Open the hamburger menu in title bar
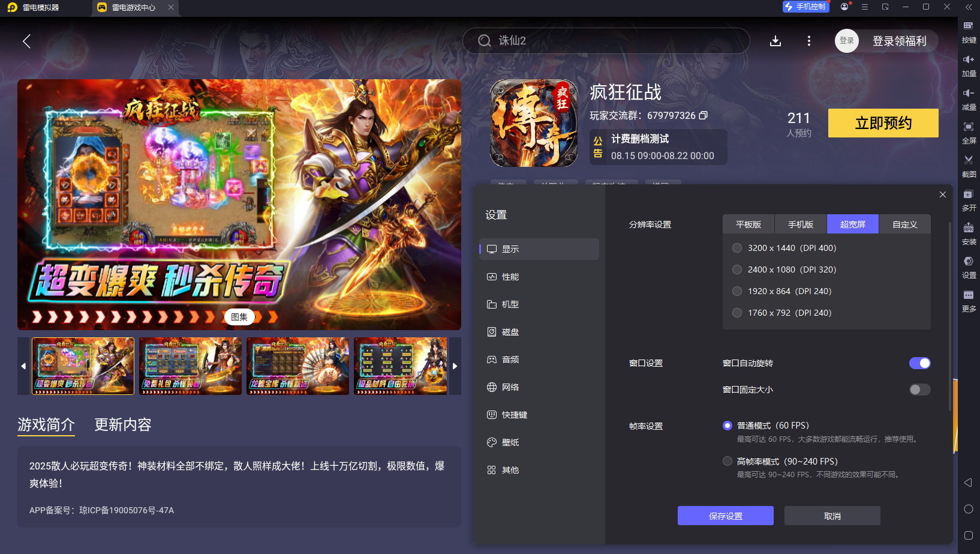Image resolution: width=980 pixels, height=554 pixels. tap(865, 7)
